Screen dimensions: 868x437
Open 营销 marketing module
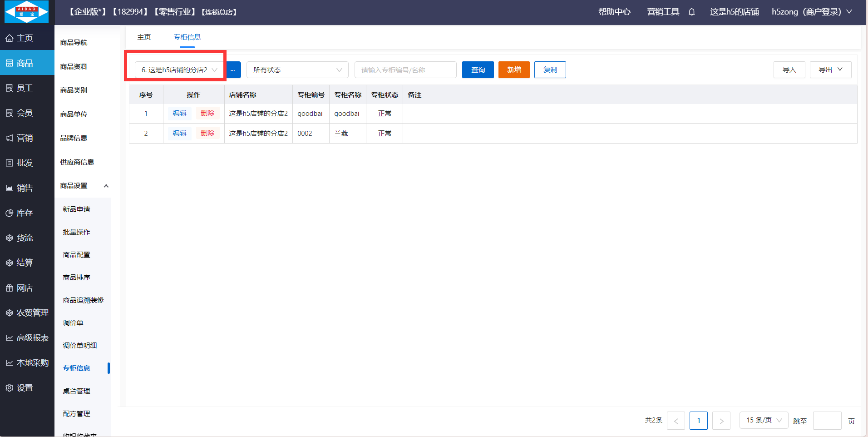[x=27, y=138]
